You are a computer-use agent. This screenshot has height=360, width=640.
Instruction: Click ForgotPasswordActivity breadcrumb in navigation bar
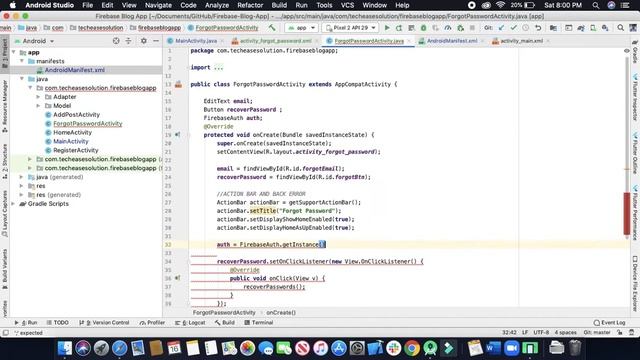click(223, 28)
